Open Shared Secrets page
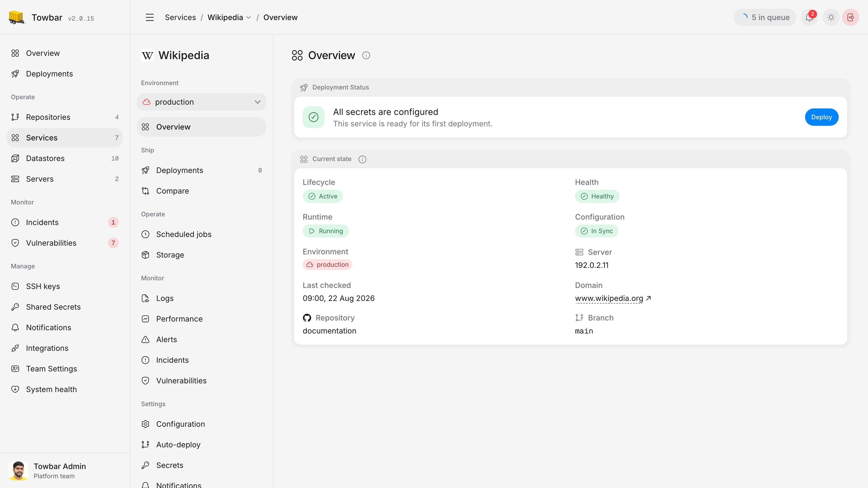 (65, 307)
